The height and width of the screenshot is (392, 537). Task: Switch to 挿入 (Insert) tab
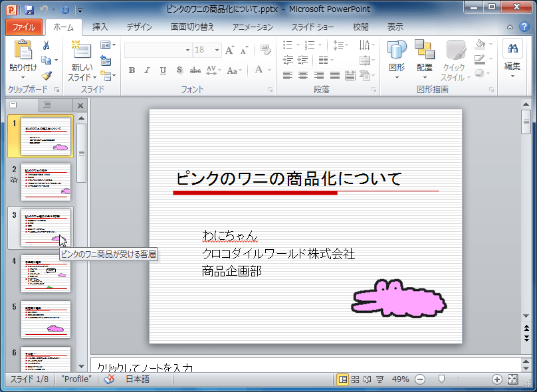point(100,27)
